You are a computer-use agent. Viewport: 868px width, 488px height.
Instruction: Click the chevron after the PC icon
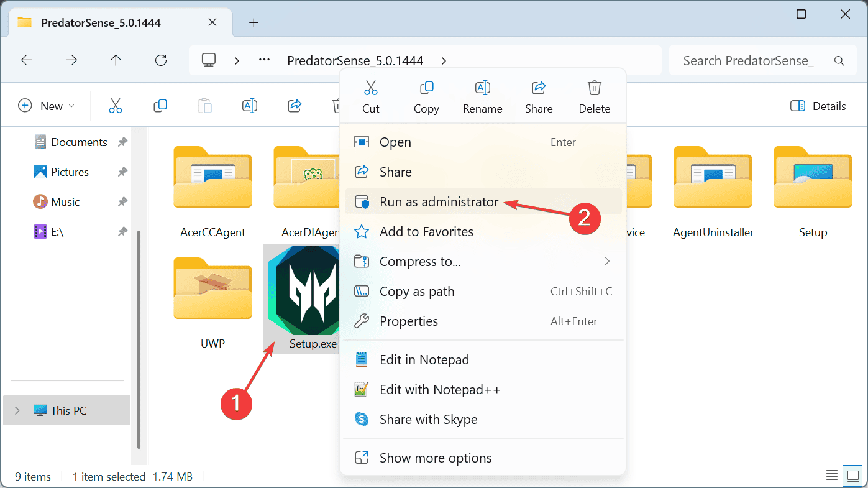pos(237,61)
